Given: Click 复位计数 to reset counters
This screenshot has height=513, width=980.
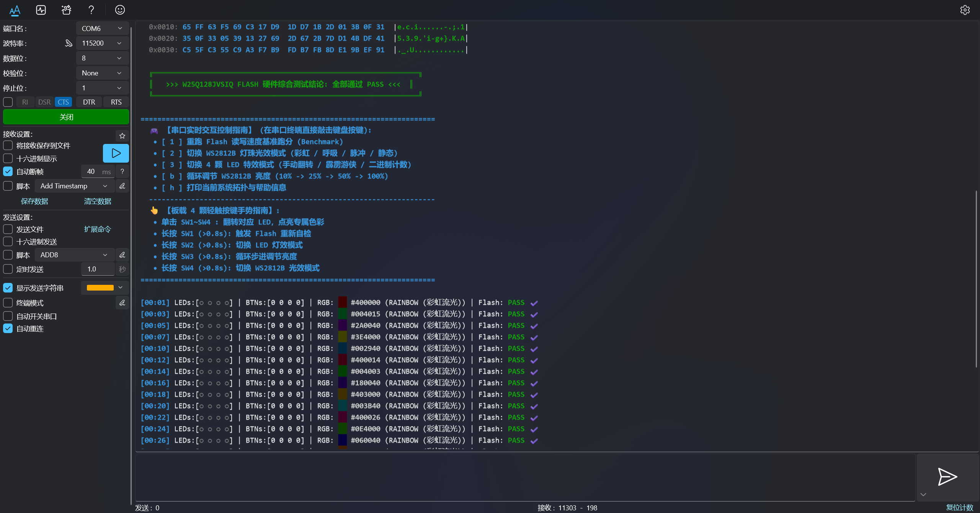Looking at the screenshot, I should (x=959, y=508).
